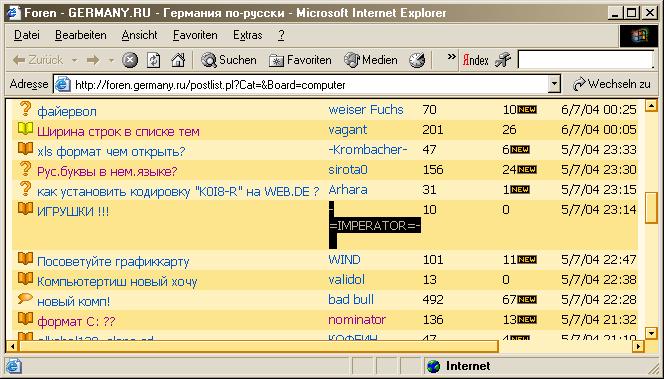This screenshot has width=664, height=379.
Task: Open the новый комп! thread
Action: (x=73, y=302)
